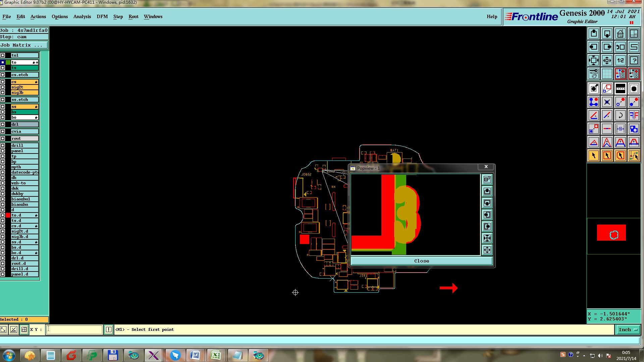
Task: Select the ruler measurement tool
Action: click(x=621, y=88)
